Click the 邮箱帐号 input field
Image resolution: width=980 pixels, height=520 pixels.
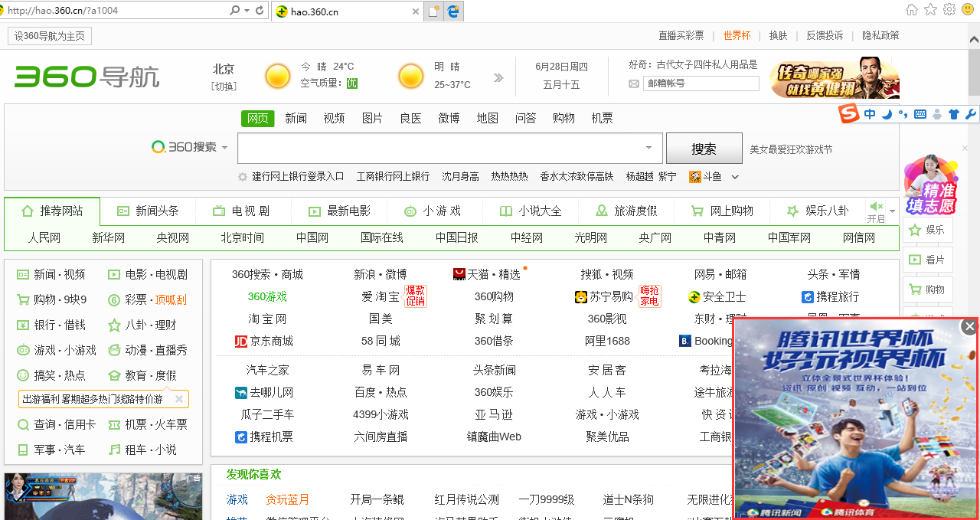pyautogui.click(x=701, y=83)
